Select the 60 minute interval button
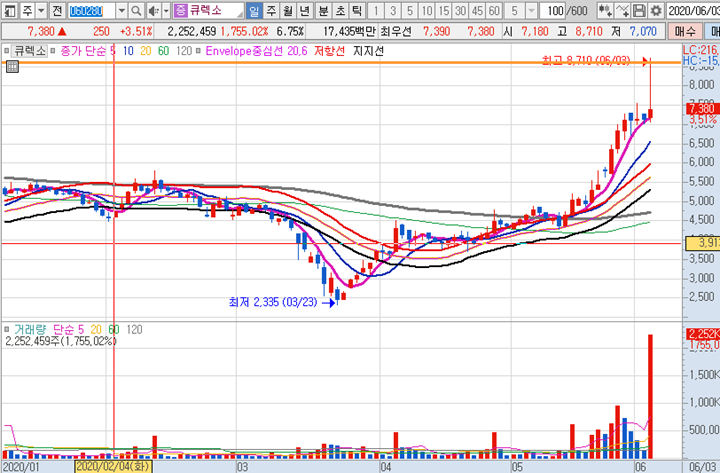This screenshot has height=473, width=720. click(494, 10)
